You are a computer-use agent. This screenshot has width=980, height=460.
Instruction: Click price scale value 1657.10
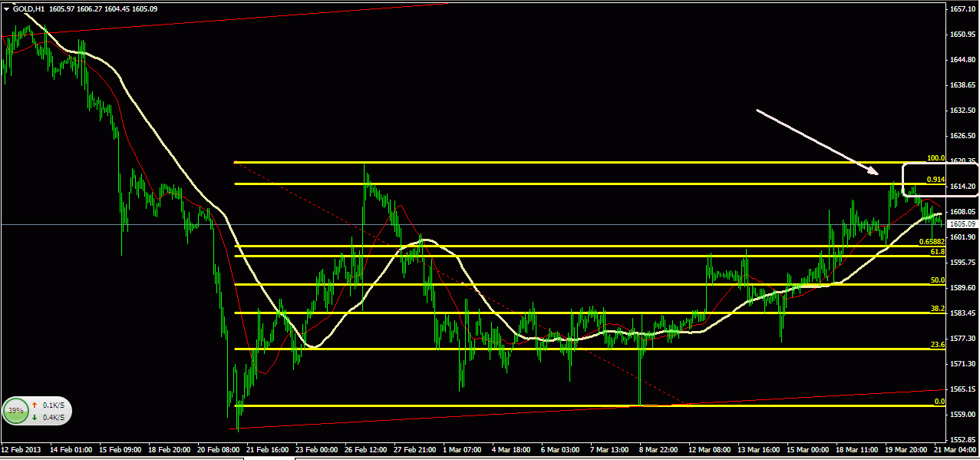coord(962,9)
